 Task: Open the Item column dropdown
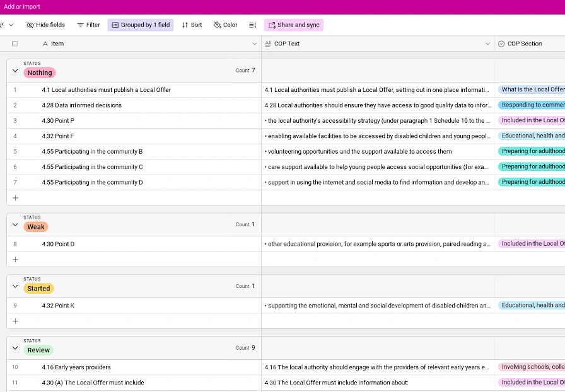[254, 43]
